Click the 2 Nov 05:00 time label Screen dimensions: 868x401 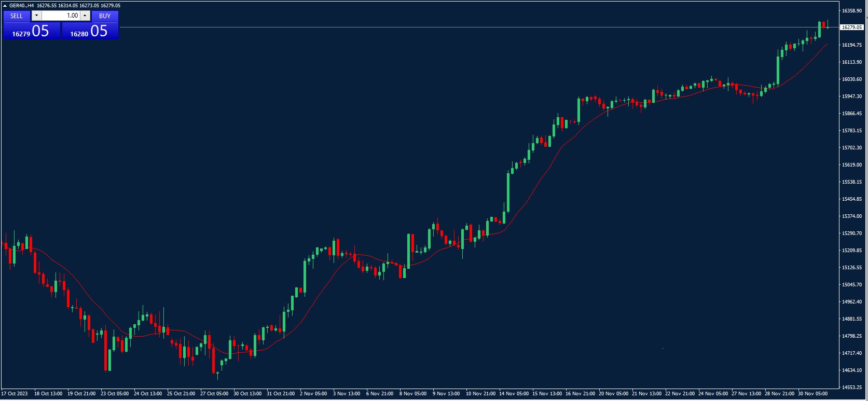(313, 394)
